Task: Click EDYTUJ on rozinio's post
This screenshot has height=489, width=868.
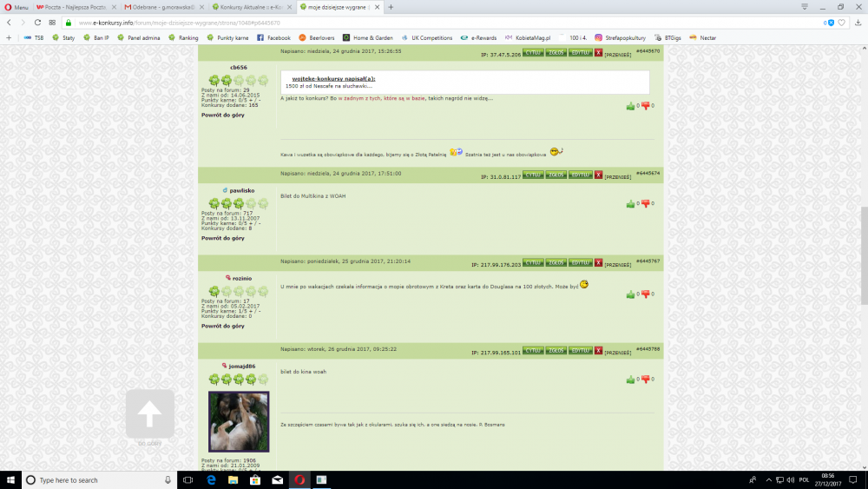Action: (580, 263)
